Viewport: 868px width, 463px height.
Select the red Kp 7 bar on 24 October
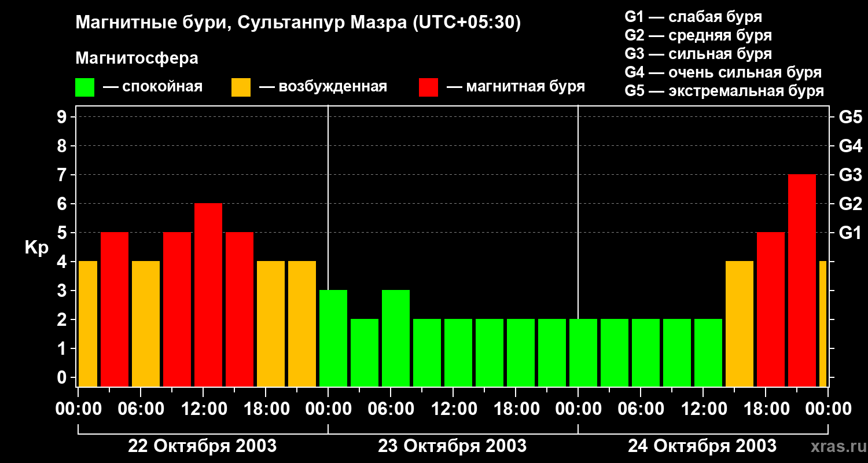802,281
